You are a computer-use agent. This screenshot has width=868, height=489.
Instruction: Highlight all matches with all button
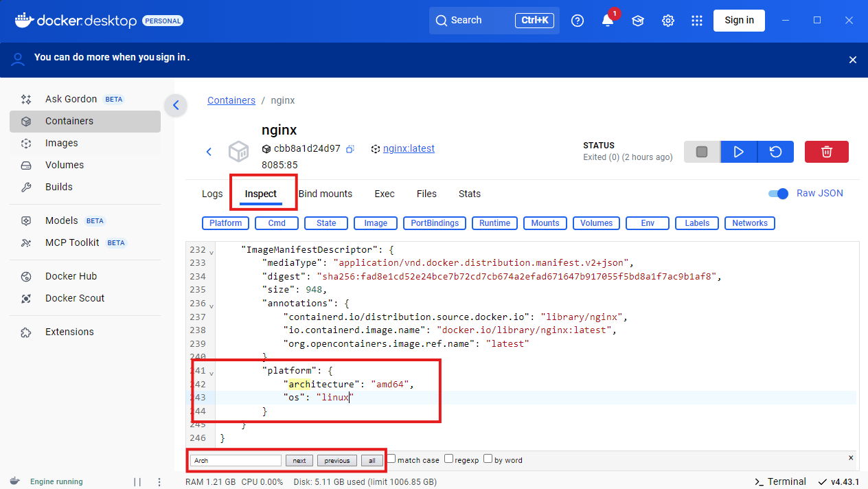(372, 460)
